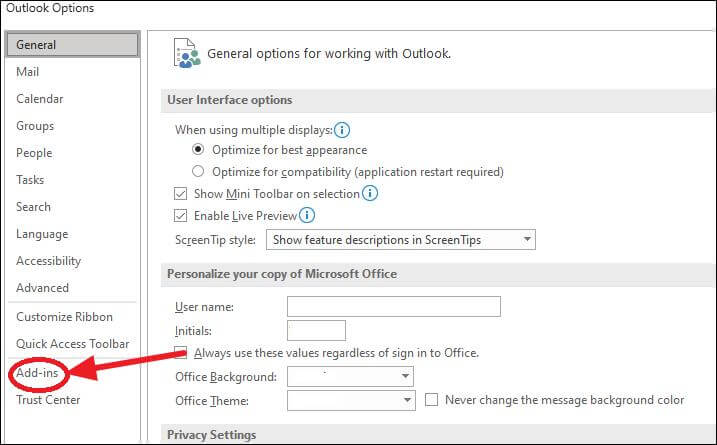Viewport: 717px width, 445px height.
Task: Open Quick Access Toolbar settings
Action: pyautogui.click(x=73, y=343)
